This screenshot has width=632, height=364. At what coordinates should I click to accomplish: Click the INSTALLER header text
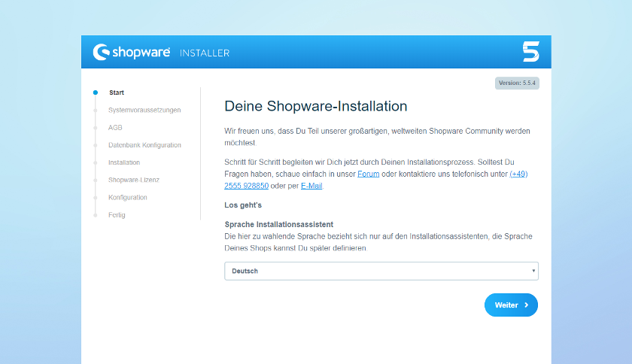pyautogui.click(x=205, y=53)
